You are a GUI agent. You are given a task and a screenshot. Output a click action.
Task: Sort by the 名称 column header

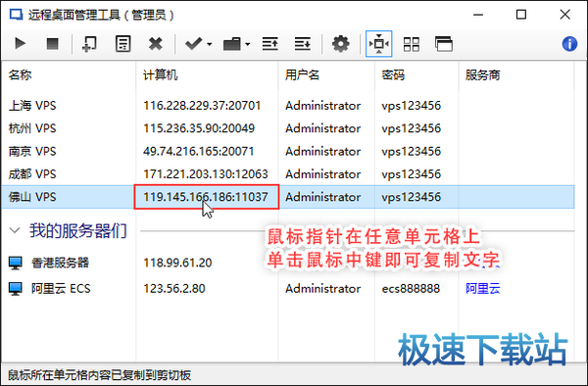click(21, 75)
